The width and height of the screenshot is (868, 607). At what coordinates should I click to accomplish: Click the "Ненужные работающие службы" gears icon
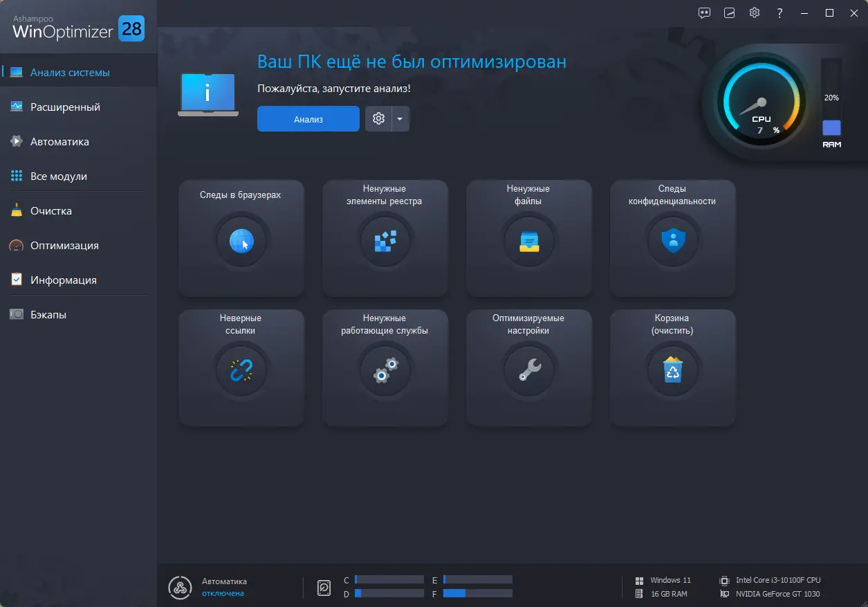tap(385, 370)
